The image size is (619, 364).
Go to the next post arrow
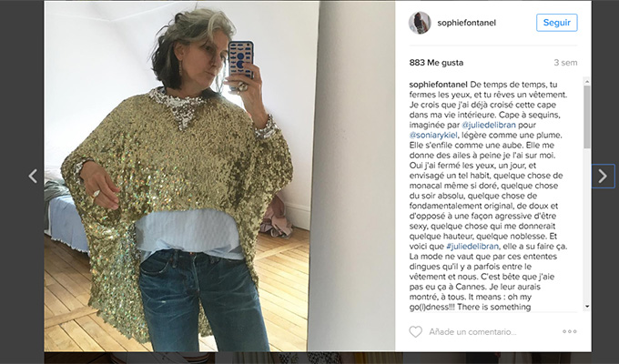pos(603,176)
